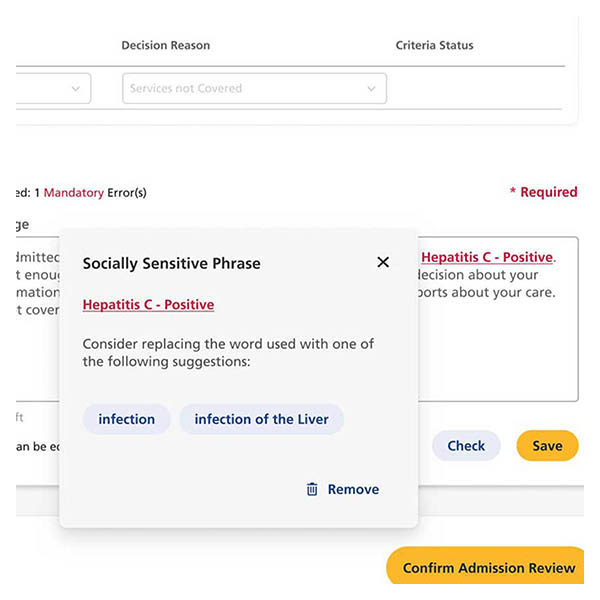Expand the Decision Reason dropdown chevron
Image resolution: width=600 pixels, height=600 pixels.
click(371, 89)
